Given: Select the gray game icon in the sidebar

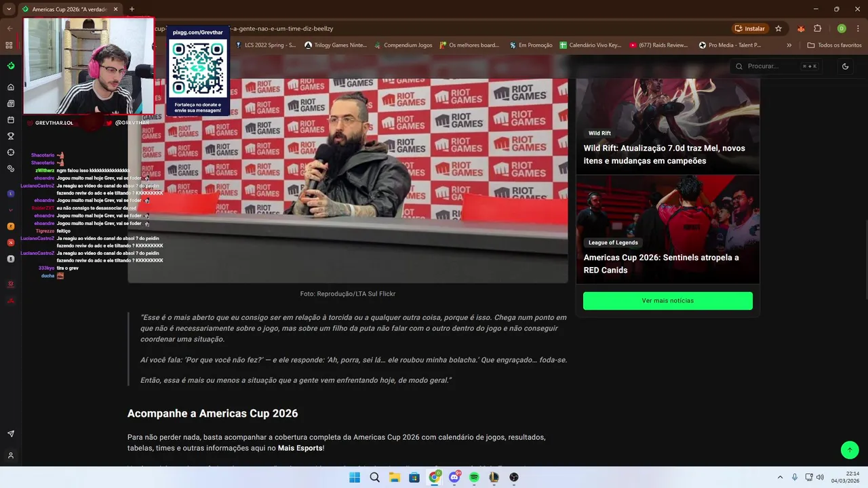Looking at the screenshot, I should [11, 259].
